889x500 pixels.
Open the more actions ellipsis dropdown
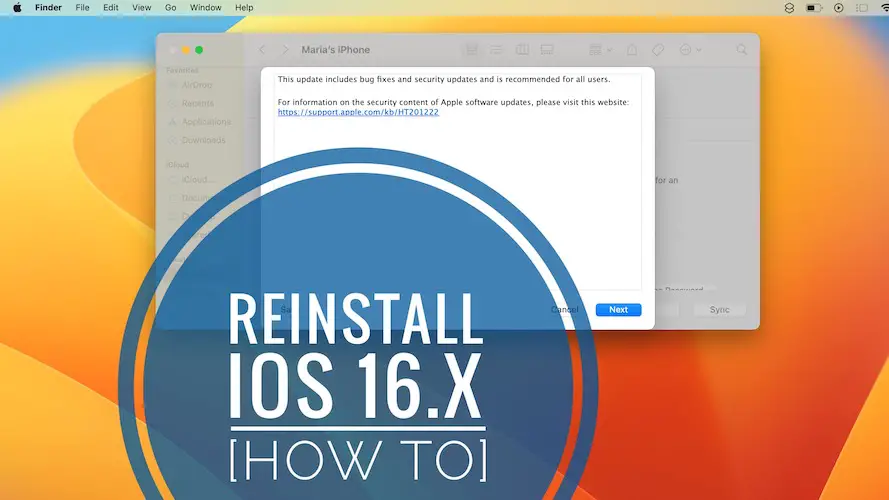click(690, 50)
